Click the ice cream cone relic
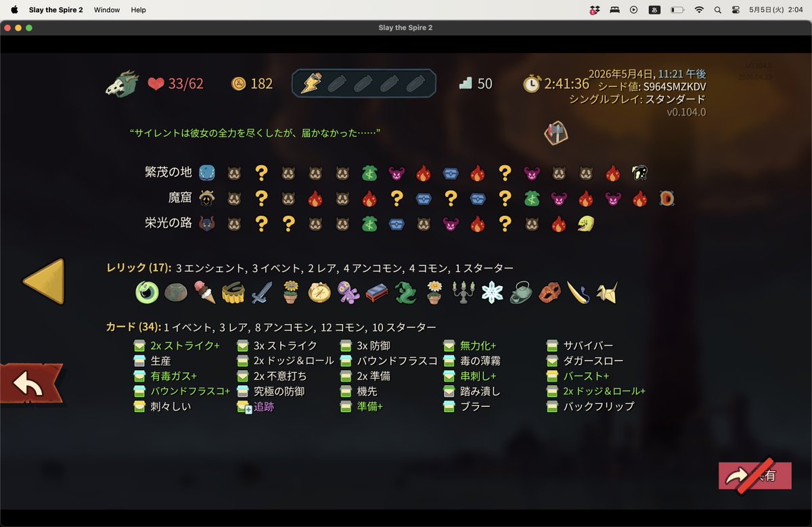Image resolution: width=812 pixels, height=527 pixels. (204, 292)
